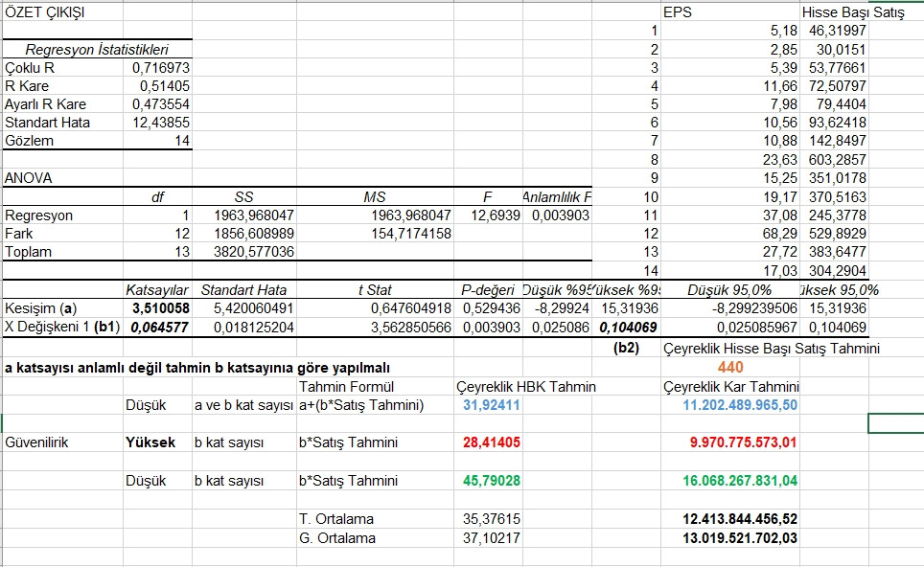Viewport: 924px width, 567px height.
Task: Select the Çoklu R value 0,716973
Action: 161,68
